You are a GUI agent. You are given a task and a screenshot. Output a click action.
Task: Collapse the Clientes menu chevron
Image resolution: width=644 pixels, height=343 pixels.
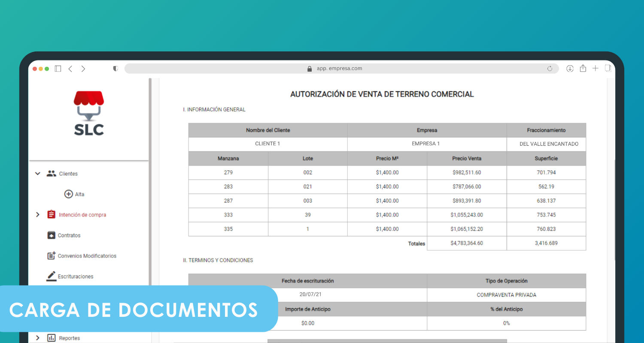tap(38, 174)
